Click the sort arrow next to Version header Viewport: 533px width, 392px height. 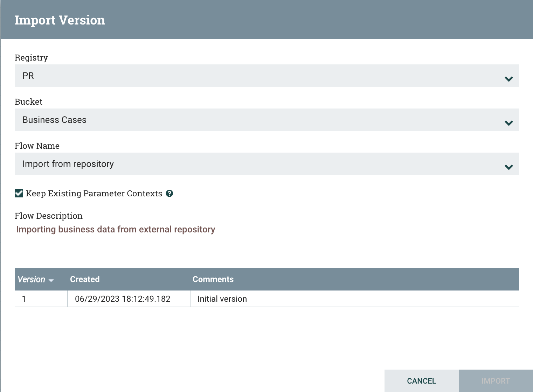click(51, 280)
